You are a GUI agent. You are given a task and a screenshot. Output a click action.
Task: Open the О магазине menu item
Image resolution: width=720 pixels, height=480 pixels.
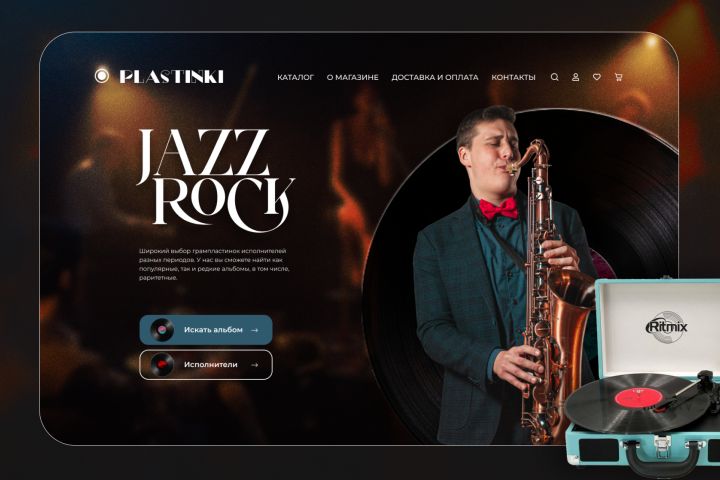pos(353,78)
